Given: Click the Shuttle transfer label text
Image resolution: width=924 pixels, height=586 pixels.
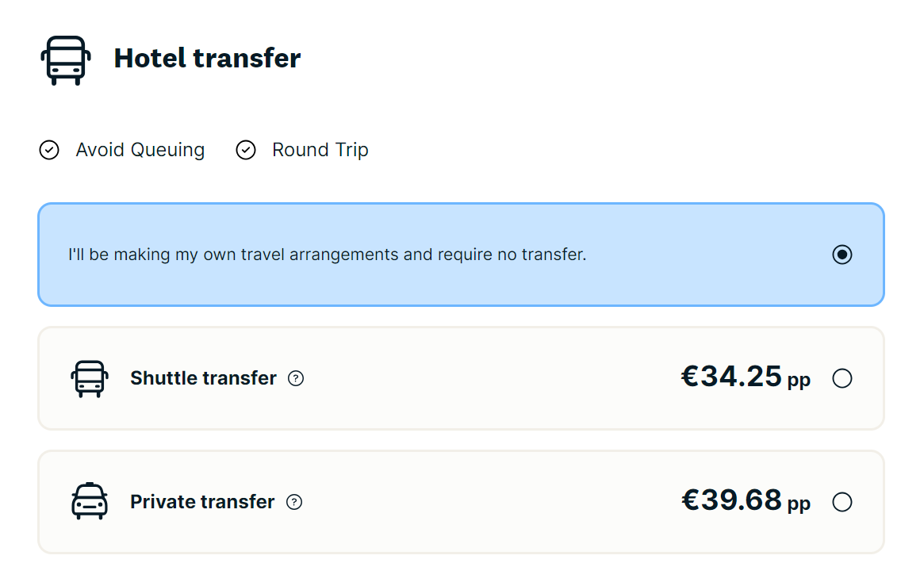Looking at the screenshot, I should pyautogui.click(x=202, y=378).
